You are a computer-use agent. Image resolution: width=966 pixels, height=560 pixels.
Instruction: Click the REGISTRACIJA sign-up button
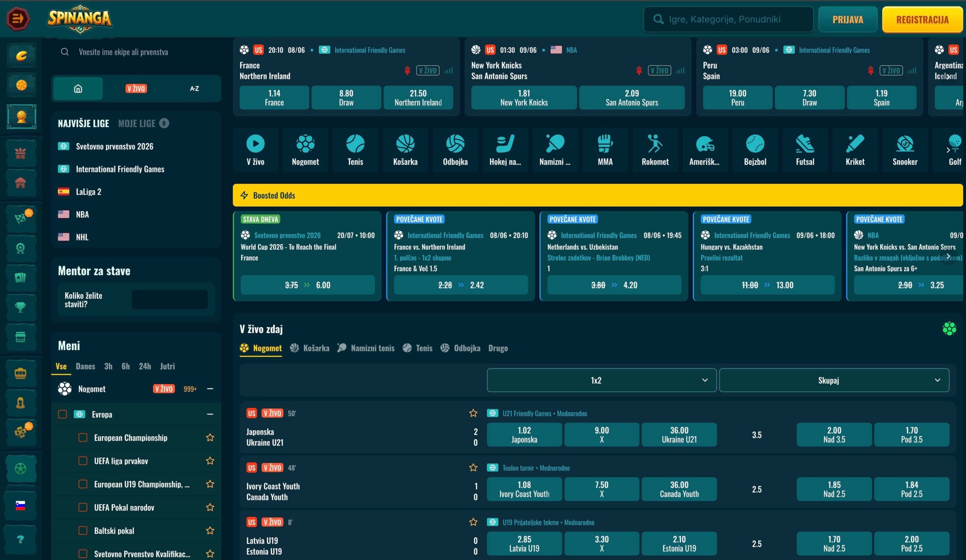click(922, 19)
